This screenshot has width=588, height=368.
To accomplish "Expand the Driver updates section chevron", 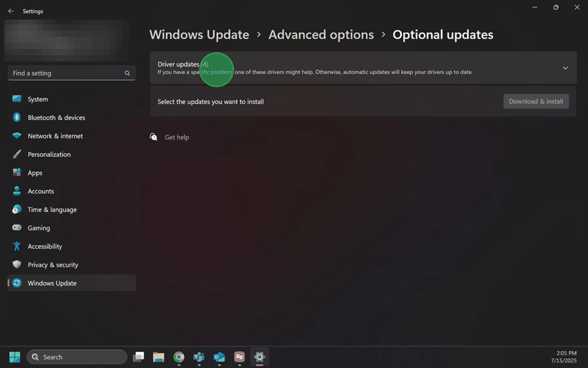I will (565, 68).
